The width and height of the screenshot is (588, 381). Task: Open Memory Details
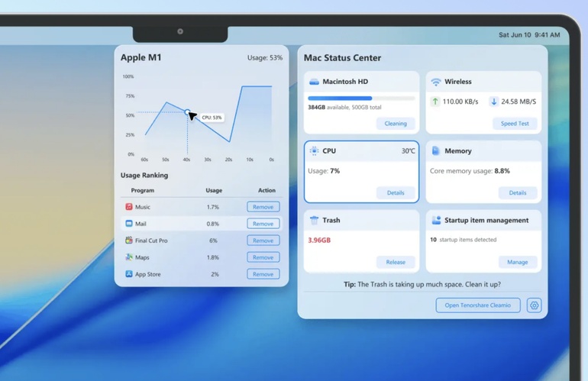point(518,193)
